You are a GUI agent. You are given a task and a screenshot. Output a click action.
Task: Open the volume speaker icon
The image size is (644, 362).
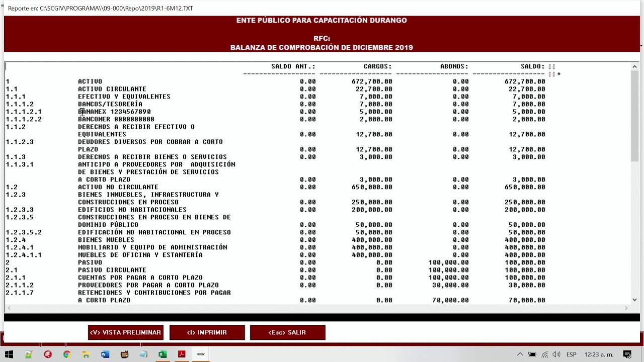tap(556, 354)
